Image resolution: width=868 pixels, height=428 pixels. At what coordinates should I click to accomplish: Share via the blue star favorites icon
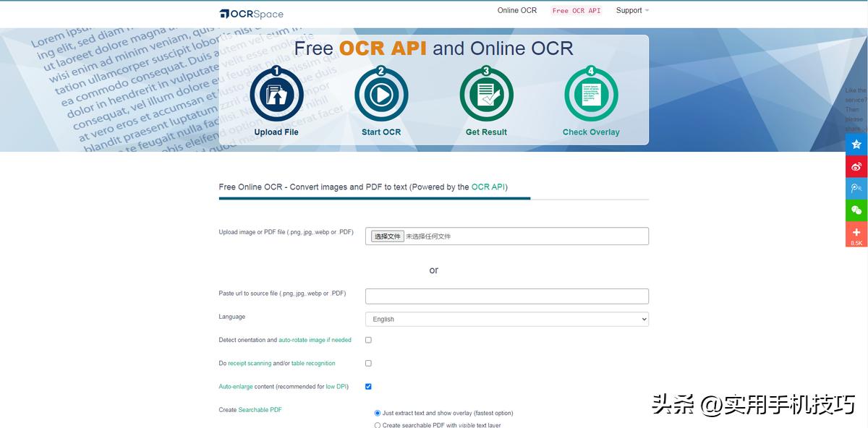tap(856, 144)
